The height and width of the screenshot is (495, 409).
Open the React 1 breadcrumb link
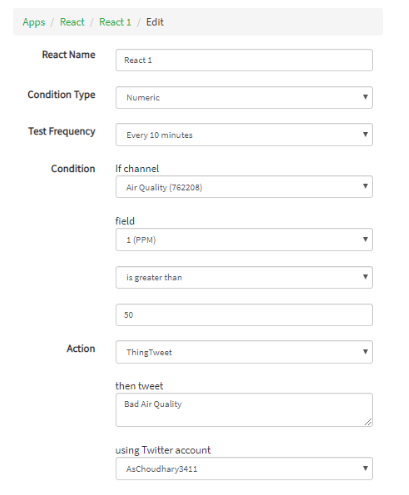pyautogui.click(x=115, y=22)
